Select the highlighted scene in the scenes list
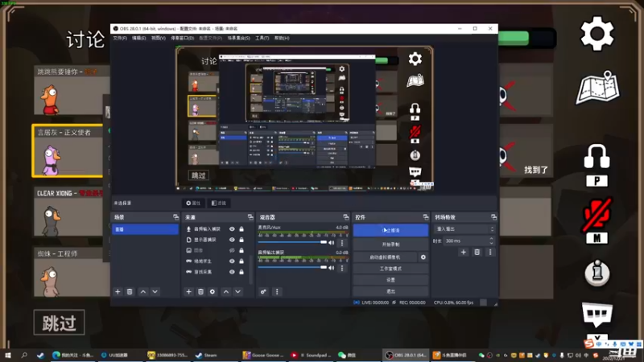 (x=145, y=229)
